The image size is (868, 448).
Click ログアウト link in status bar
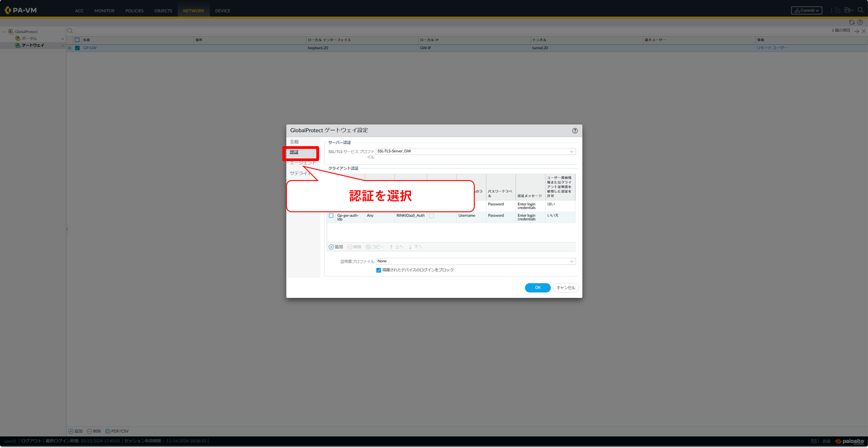click(31, 441)
